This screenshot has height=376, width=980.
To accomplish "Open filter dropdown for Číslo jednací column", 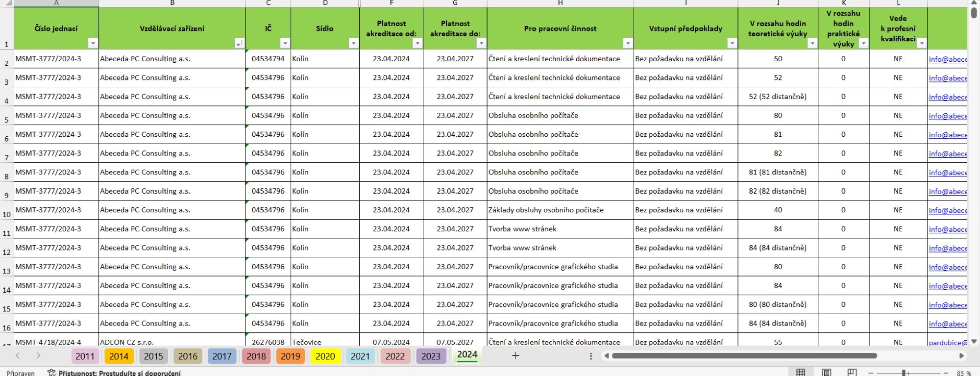I will click(x=93, y=44).
